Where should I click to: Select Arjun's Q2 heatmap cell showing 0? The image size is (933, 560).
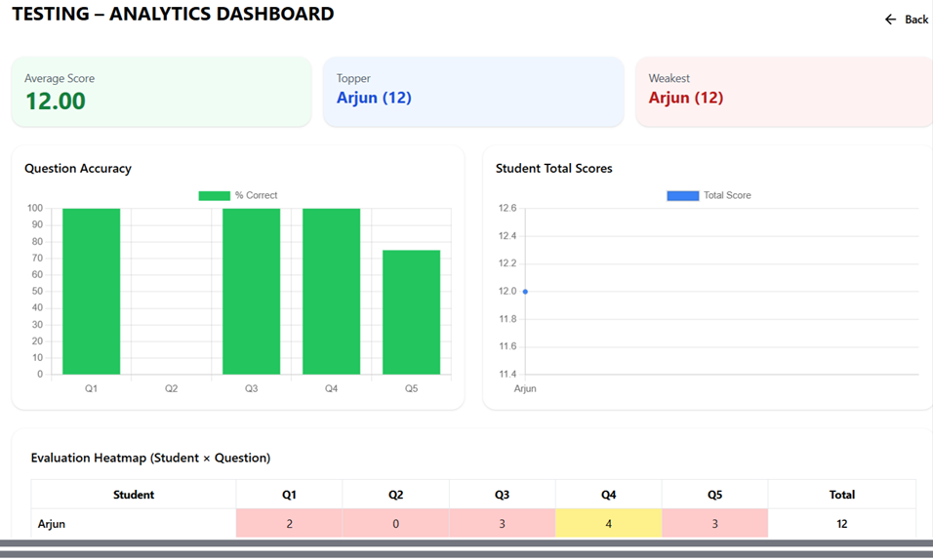coord(395,524)
